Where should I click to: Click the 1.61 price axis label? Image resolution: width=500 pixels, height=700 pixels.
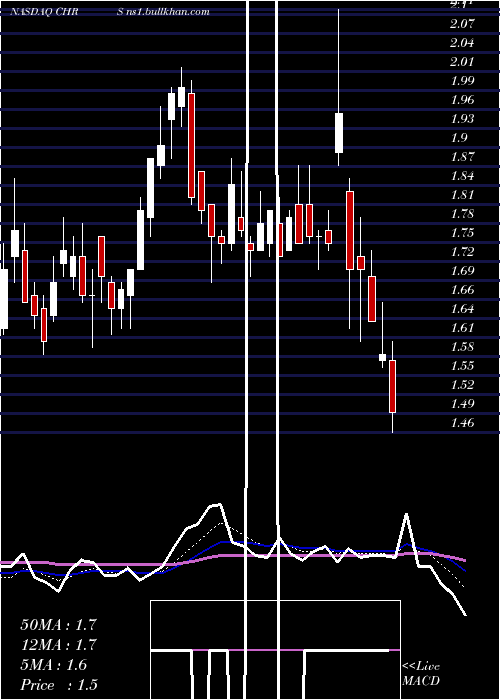(462, 327)
